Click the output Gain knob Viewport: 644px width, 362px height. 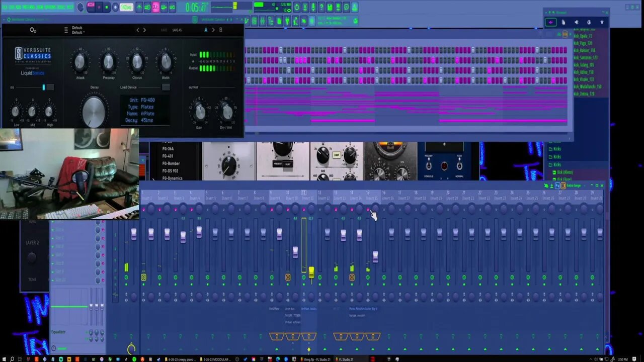[x=200, y=112]
